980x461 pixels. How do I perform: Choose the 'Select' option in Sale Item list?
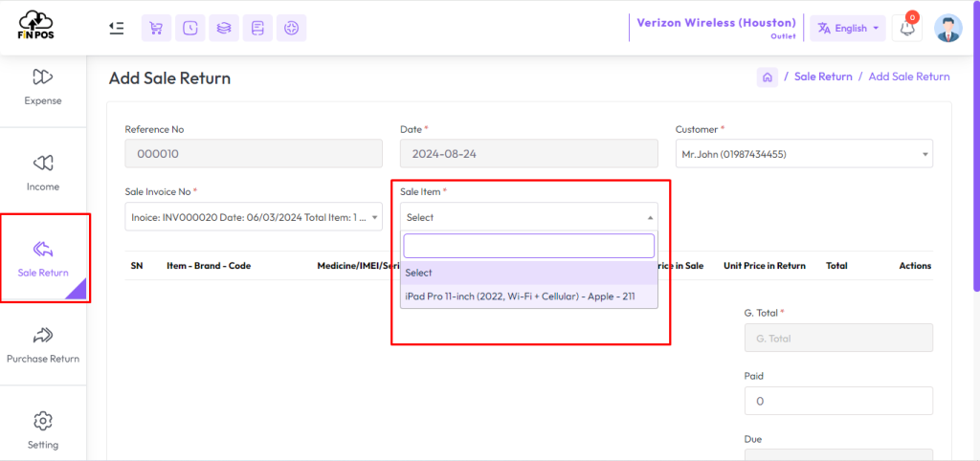(x=528, y=273)
